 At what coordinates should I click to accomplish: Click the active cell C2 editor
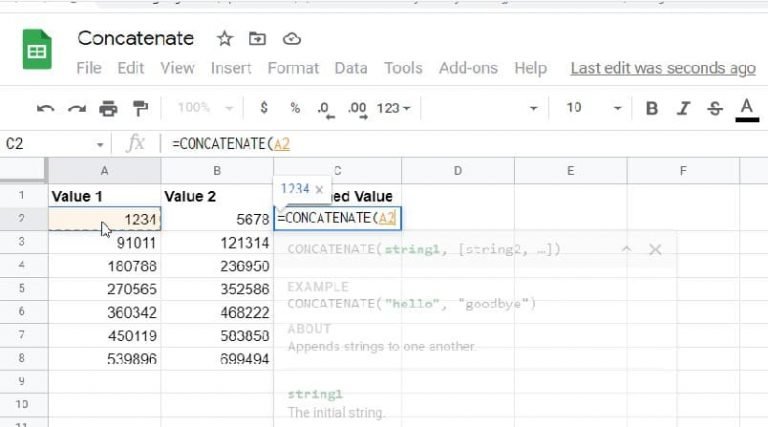click(x=337, y=218)
